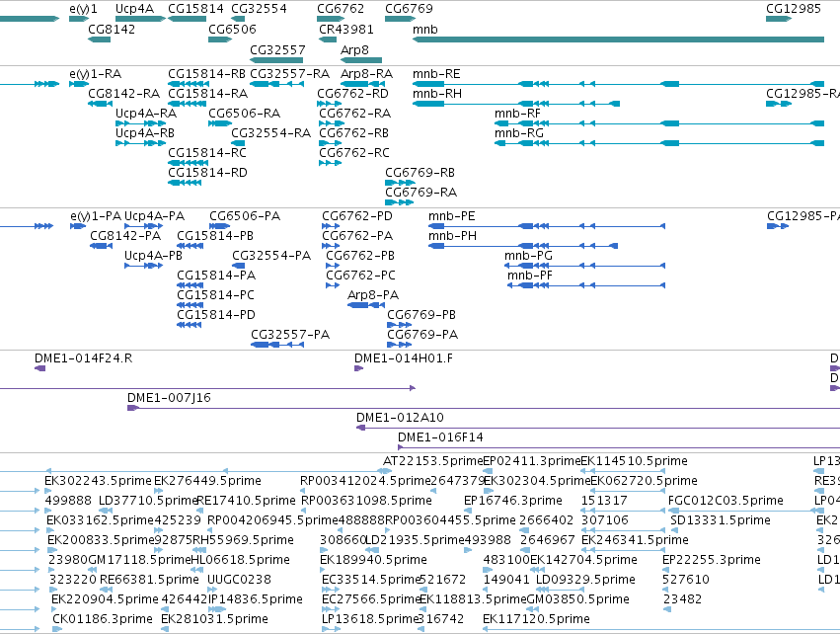Click EST label FGC012C03.5prime
The width and height of the screenshot is (840, 634).
tap(725, 501)
